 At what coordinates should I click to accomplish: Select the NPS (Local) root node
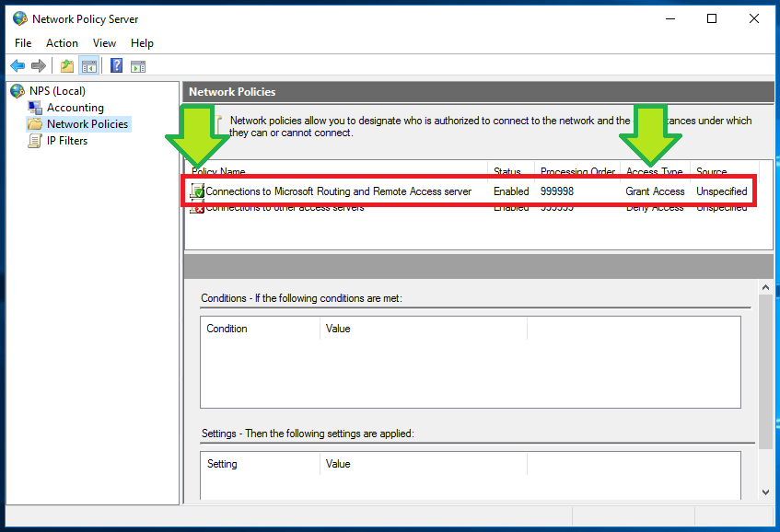[x=57, y=91]
